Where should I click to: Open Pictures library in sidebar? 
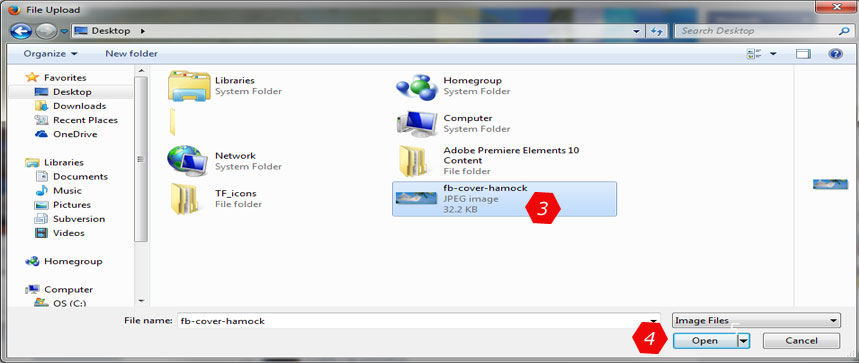62,205
